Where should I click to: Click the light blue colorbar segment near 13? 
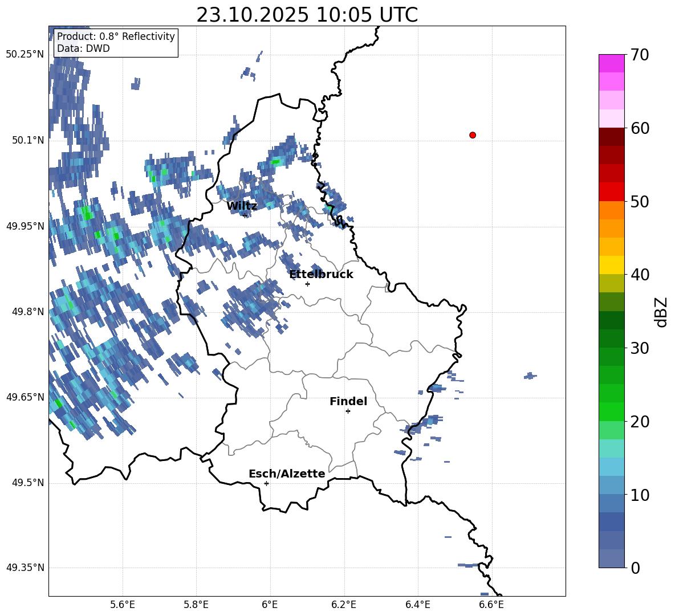pos(611,467)
